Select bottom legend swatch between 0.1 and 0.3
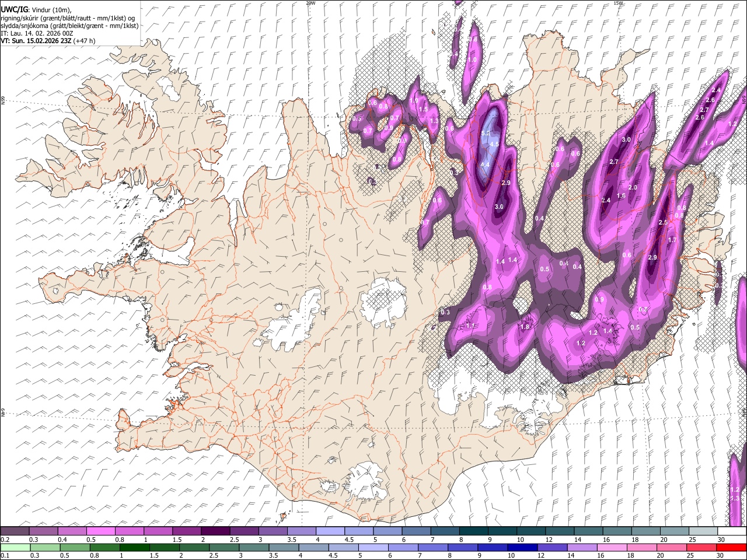747x560 pixels. [15, 547]
